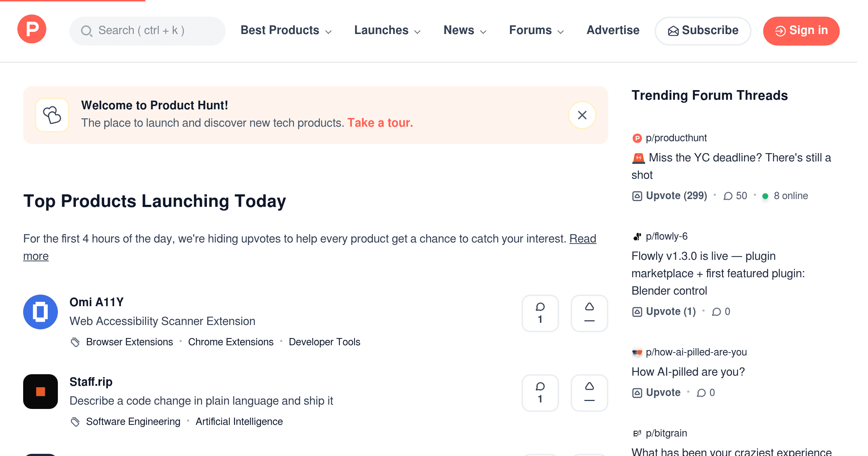Open the p/flowly-6 forum link

(x=667, y=237)
